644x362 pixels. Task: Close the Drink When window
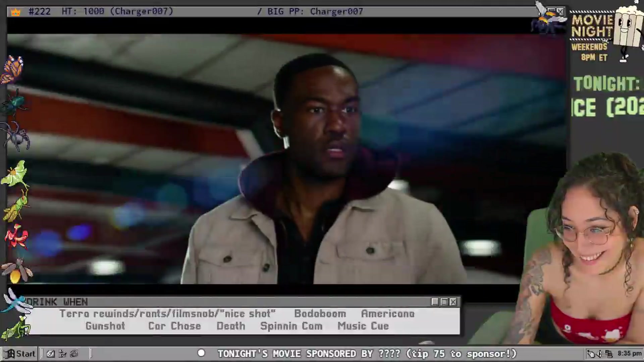tap(453, 302)
